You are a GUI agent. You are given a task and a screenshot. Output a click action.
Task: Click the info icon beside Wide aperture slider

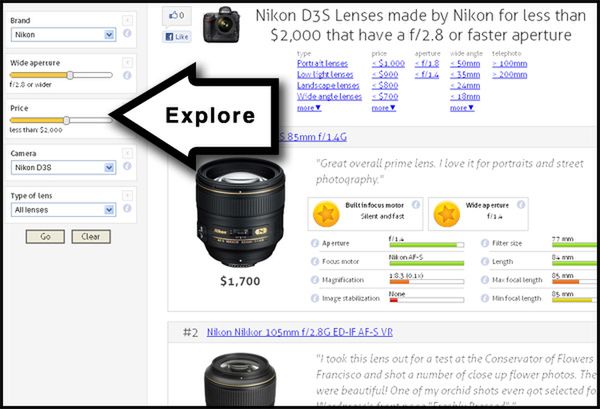click(x=127, y=75)
